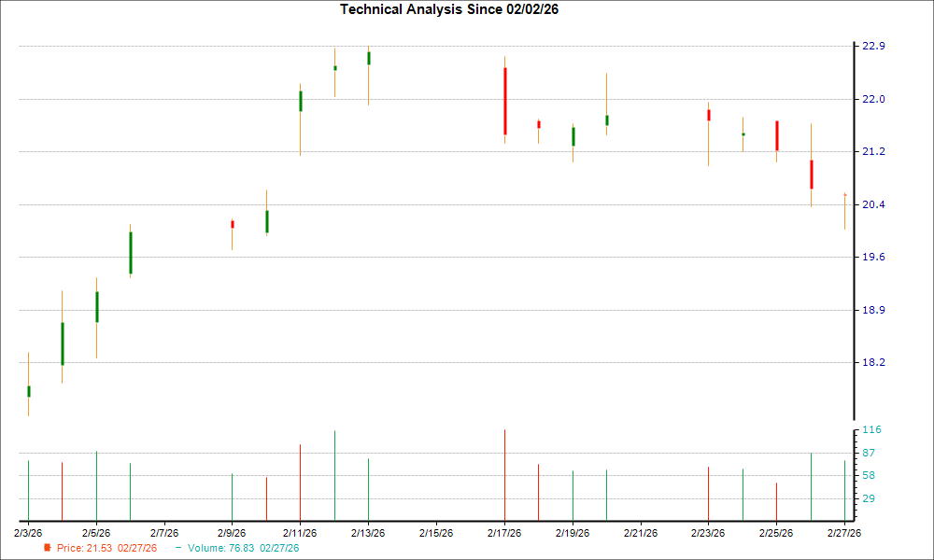Click the tallest green volume bar on 2/12/26
This screenshot has height=560, width=934.
click(x=334, y=476)
